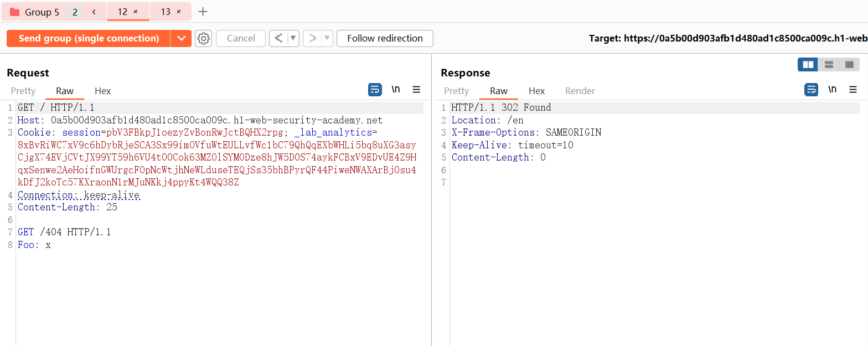Toggle word wrap in Response panel

click(811, 90)
